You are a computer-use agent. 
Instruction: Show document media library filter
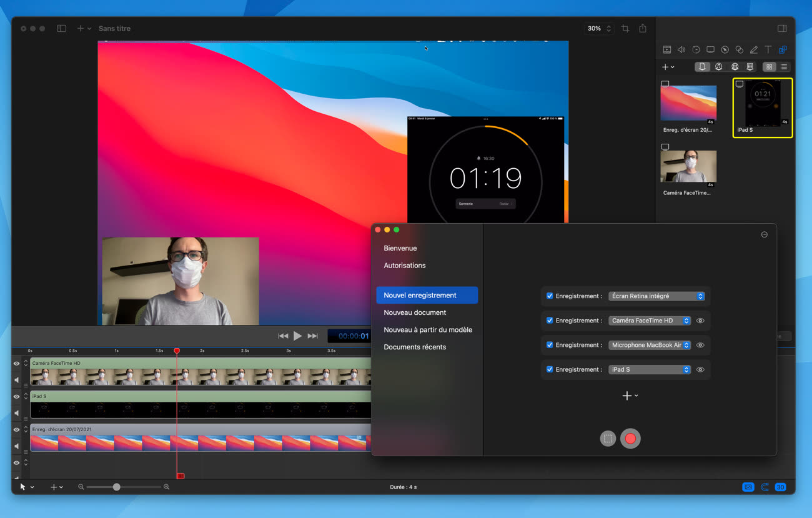tap(703, 67)
